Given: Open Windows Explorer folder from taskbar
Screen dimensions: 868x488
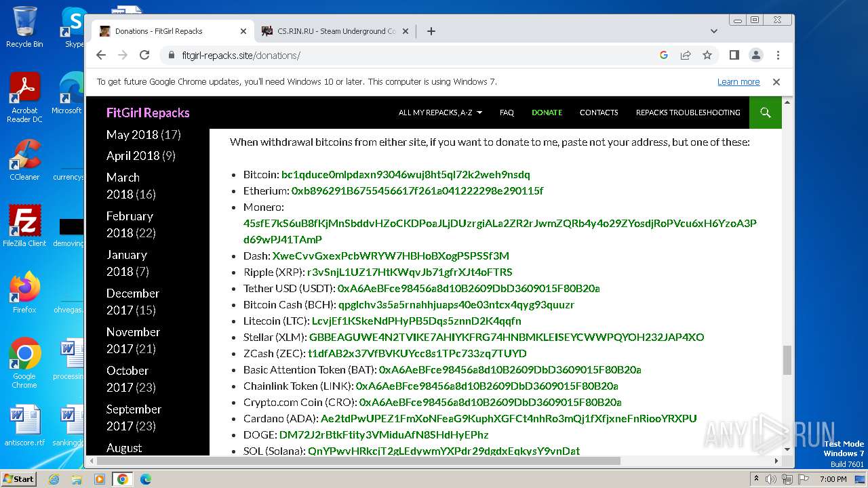Looking at the screenshot, I should pos(77,479).
